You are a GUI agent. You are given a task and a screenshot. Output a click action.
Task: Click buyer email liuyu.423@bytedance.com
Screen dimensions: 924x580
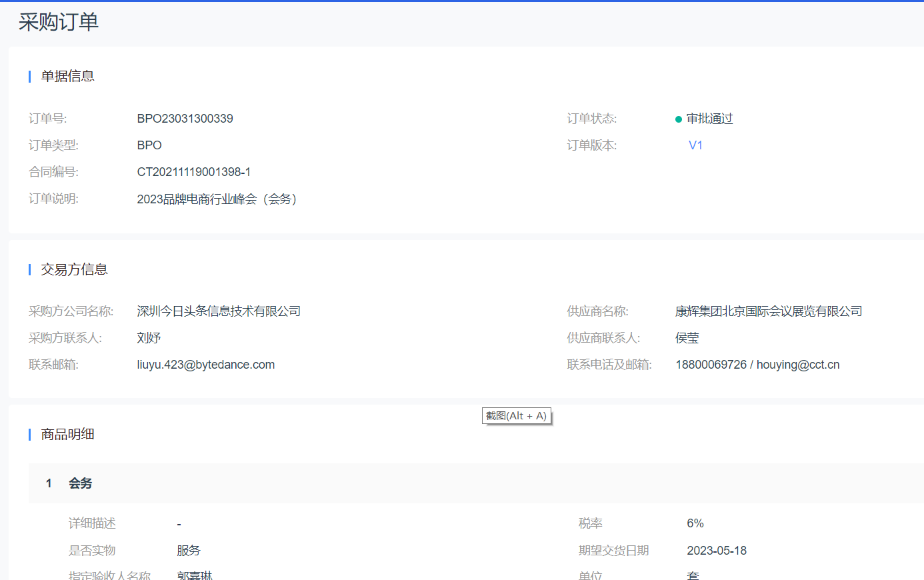point(205,365)
